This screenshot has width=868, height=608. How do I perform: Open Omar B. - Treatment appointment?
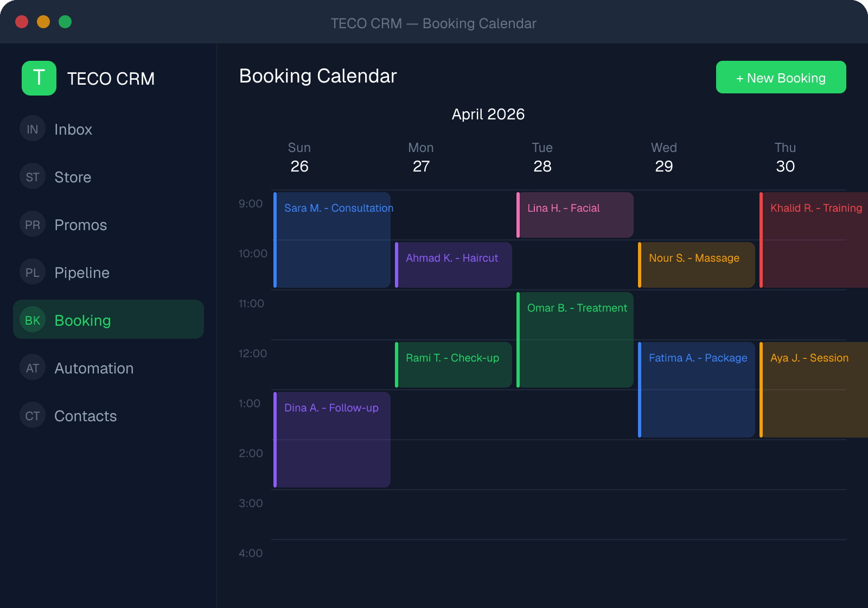click(575, 340)
